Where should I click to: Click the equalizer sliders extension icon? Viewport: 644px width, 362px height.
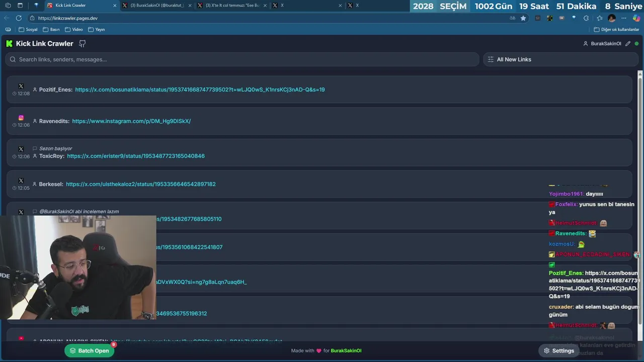point(537,18)
